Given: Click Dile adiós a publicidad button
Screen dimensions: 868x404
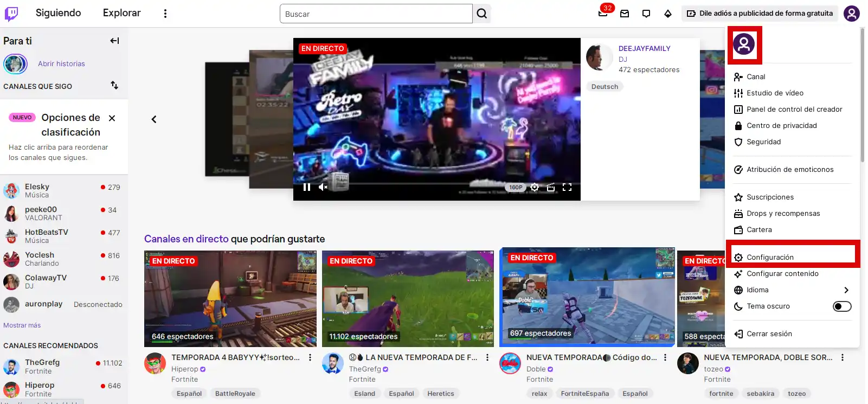Looking at the screenshot, I should [x=760, y=14].
